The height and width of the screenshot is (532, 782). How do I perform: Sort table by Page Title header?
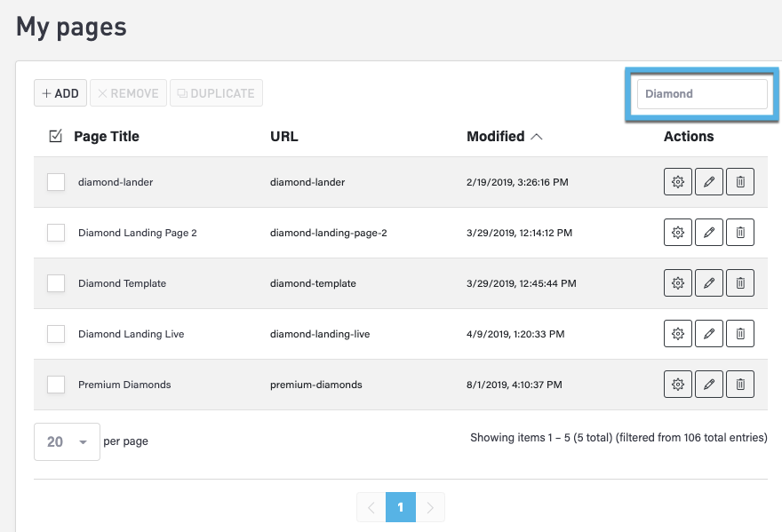click(107, 136)
